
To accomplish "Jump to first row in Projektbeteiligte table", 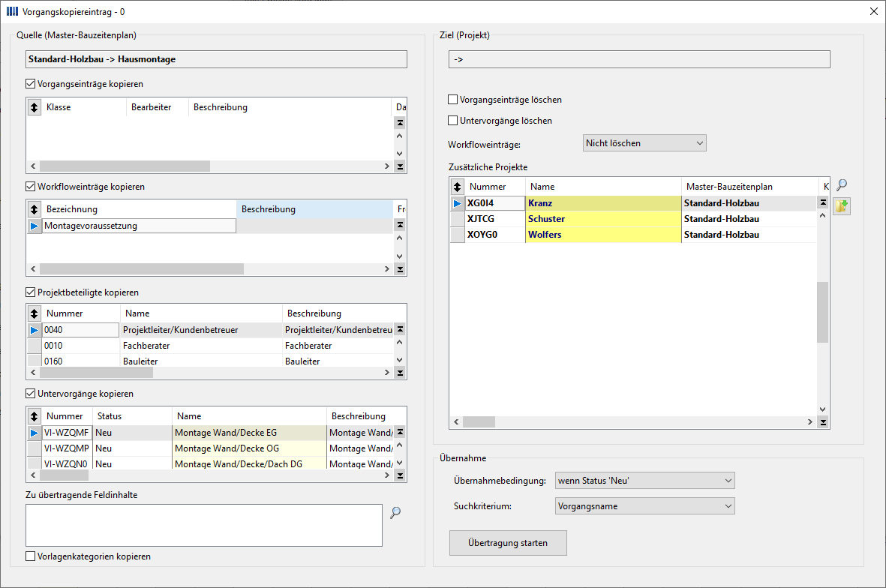I will [x=400, y=328].
